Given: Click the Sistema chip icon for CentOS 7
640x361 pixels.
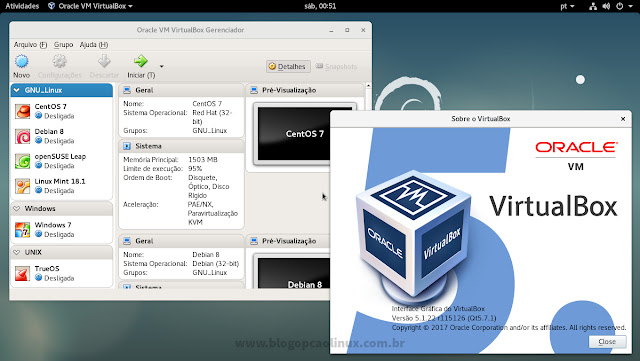Looking at the screenshot, I should (127, 146).
